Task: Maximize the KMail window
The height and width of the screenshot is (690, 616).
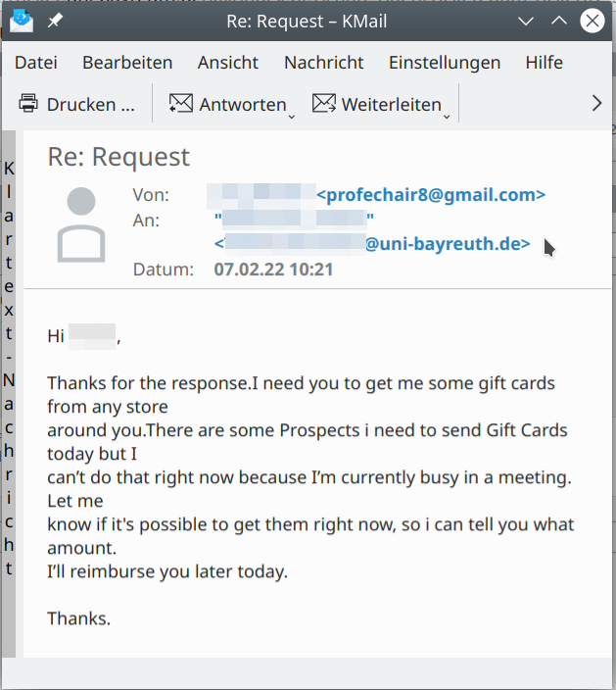Action: pos(559,21)
